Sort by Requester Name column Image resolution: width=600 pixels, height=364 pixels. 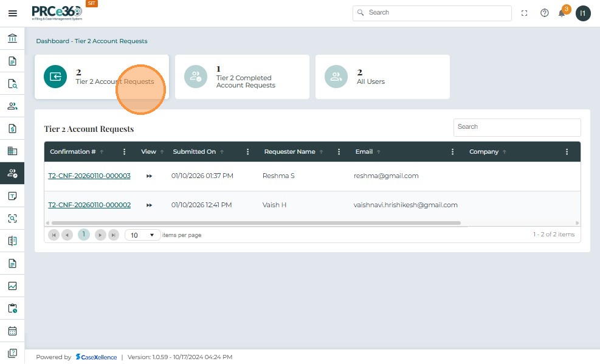(290, 152)
